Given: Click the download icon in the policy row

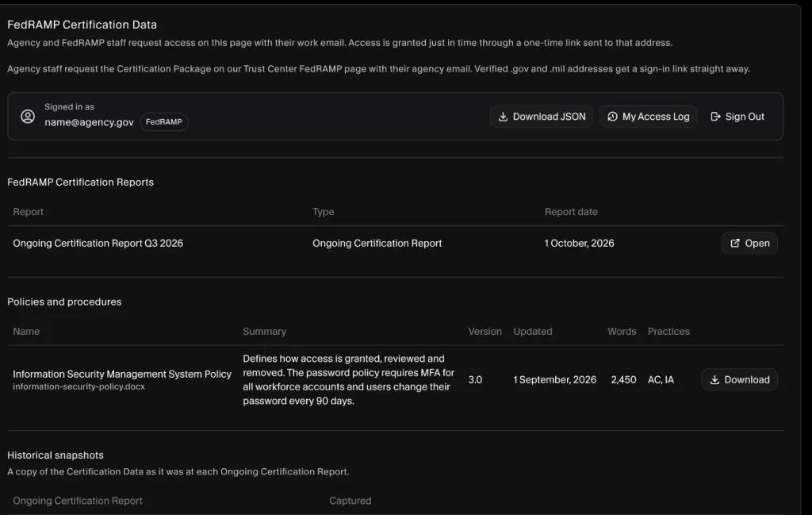Looking at the screenshot, I should click(x=714, y=380).
